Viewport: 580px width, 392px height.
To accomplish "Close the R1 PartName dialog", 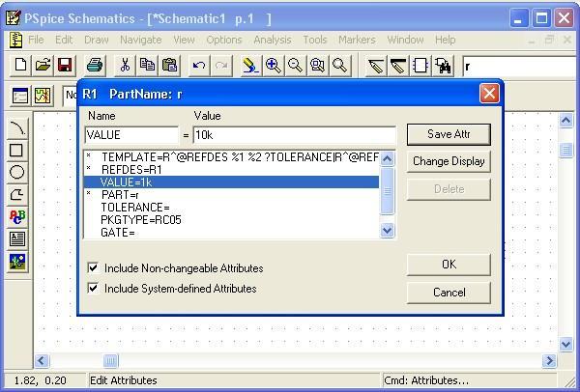I will pos(489,94).
